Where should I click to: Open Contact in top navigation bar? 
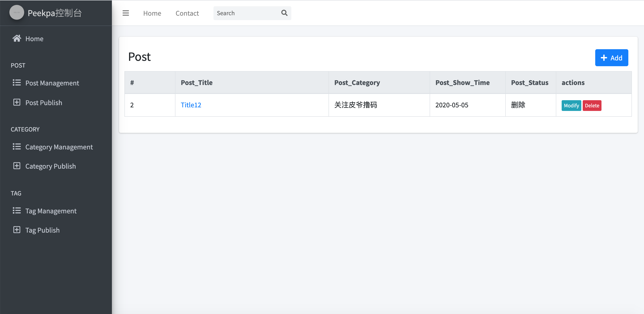(x=187, y=13)
